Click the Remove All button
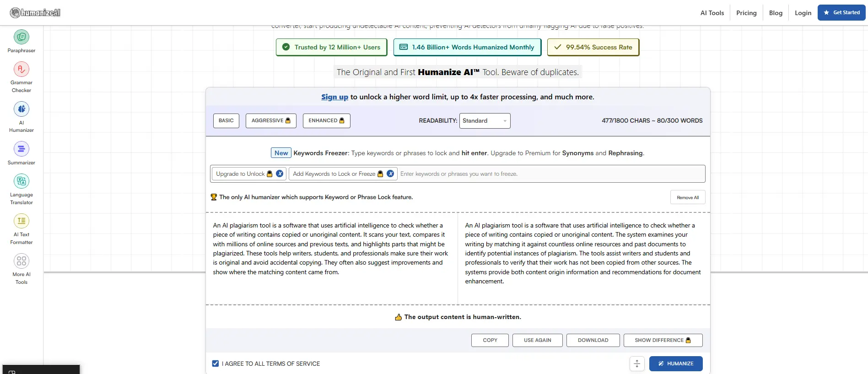The height and width of the screenshot is (374, 868). click(x=688, y=198)
